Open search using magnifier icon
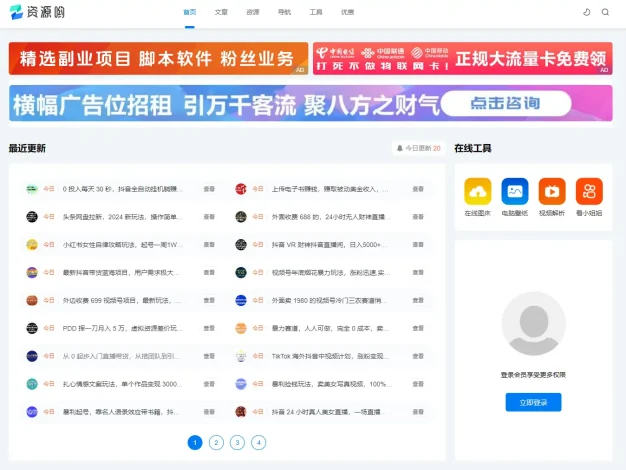 pos(605,12)
